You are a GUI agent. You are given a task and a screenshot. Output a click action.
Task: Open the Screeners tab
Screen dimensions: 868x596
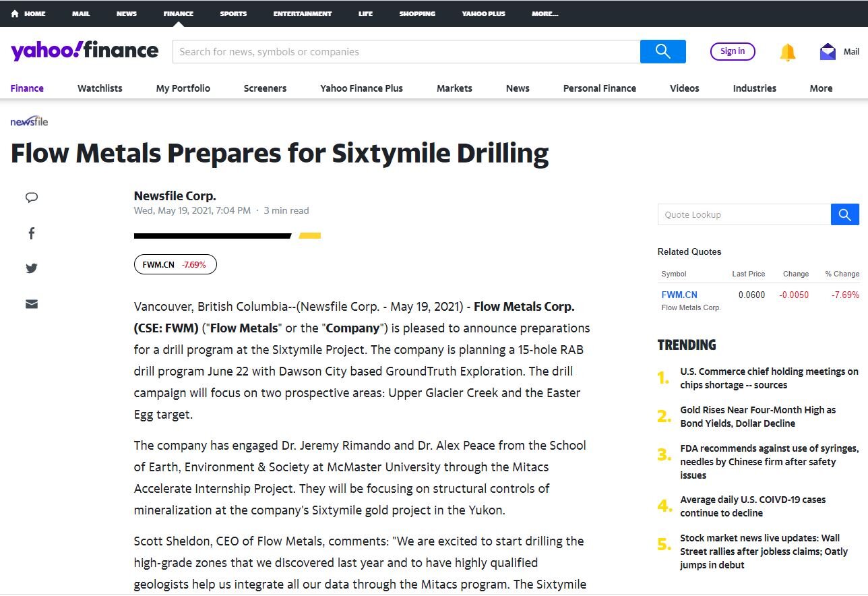coord(265,88)
